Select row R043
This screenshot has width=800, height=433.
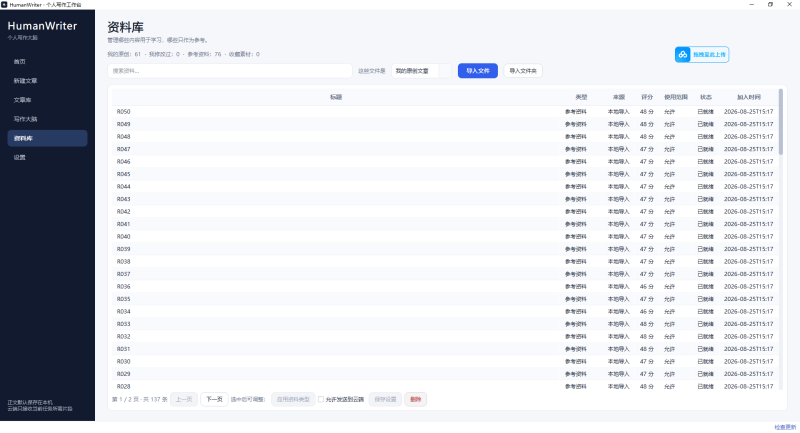point(445,199)
